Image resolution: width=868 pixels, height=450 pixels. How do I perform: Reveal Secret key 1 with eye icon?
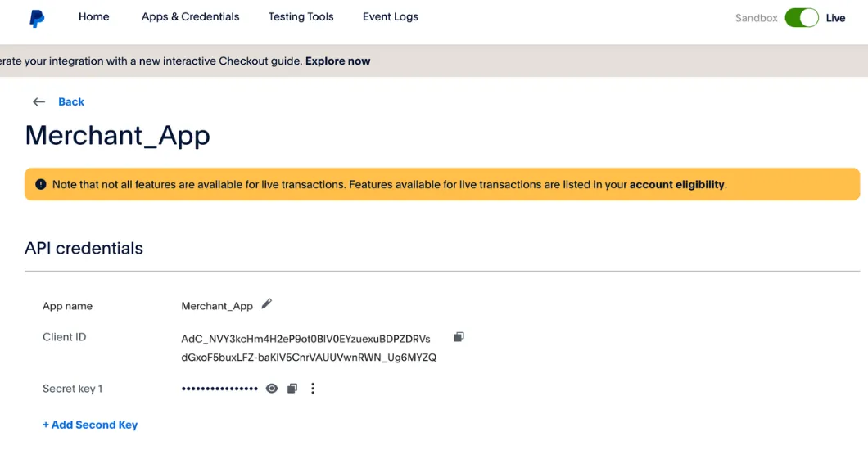pos(271,388)
